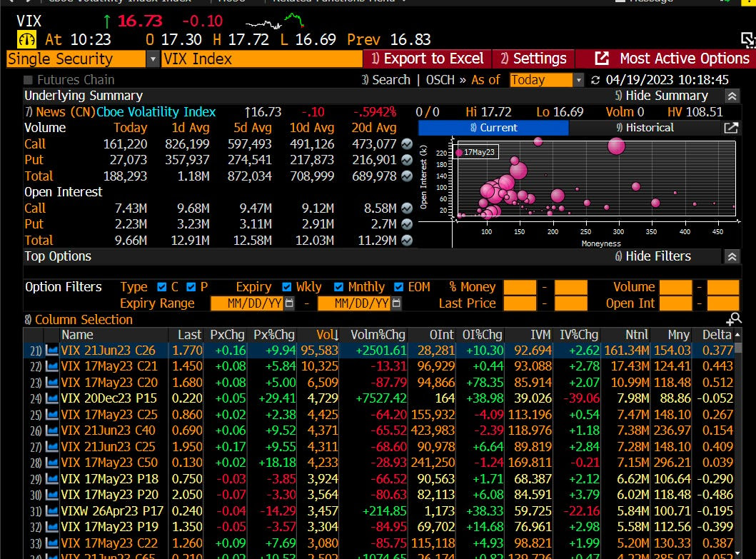This screenshot has width=756, height=559.
Task: Open chart icon for VIX 17May23 P20
Action: [51, 495]
